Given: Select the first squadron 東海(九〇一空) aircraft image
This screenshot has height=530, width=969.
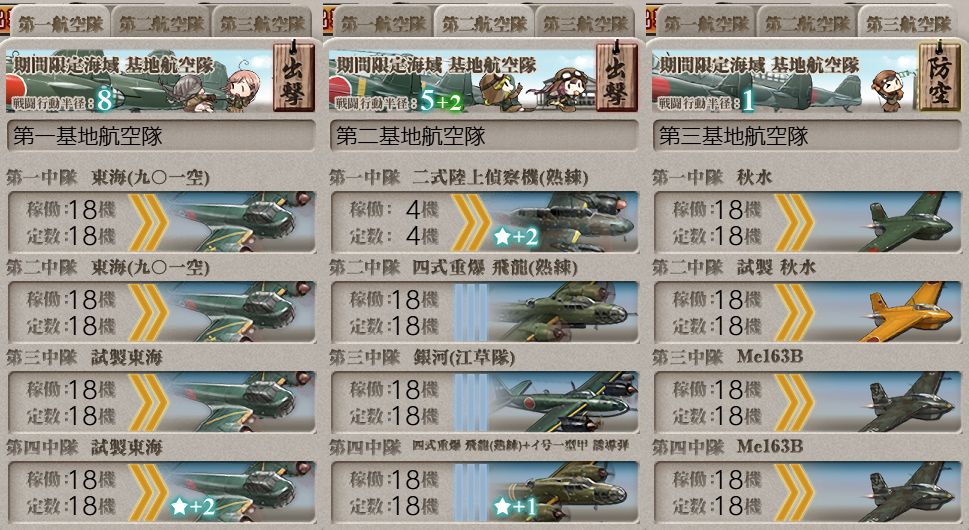Looking at the screenshot, I should click(241, 222).
